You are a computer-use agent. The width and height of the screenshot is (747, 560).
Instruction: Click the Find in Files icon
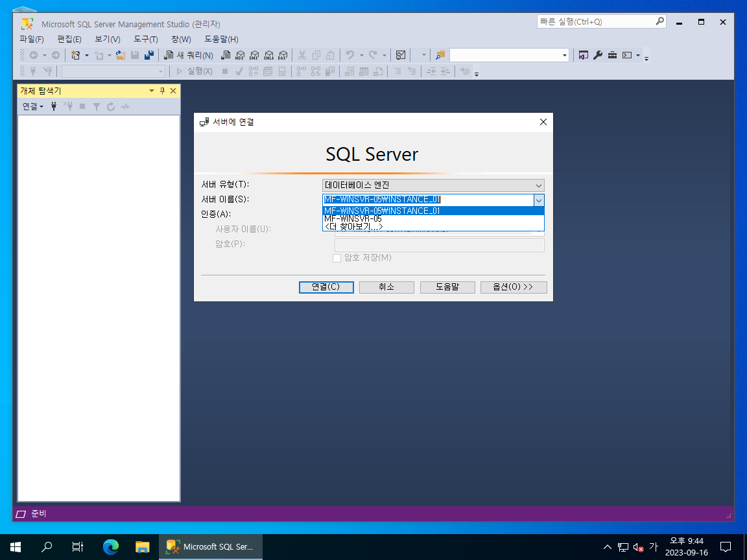click(440, 55)
